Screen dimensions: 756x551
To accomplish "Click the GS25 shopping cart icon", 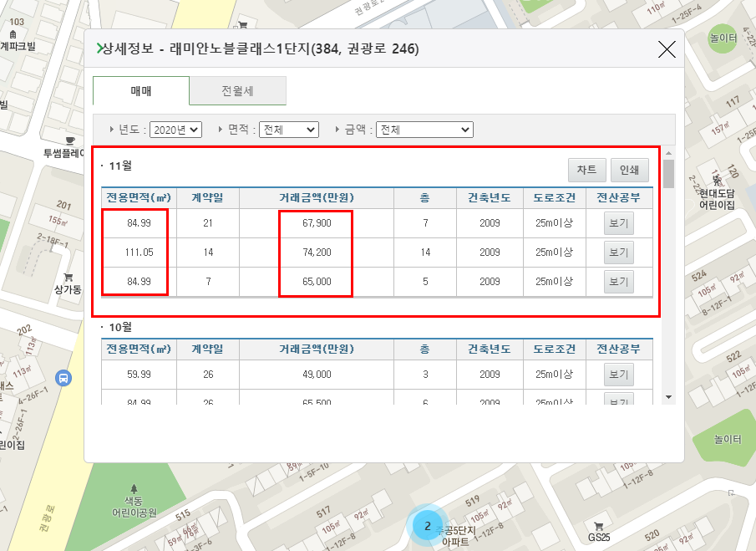I will [599, 527].
